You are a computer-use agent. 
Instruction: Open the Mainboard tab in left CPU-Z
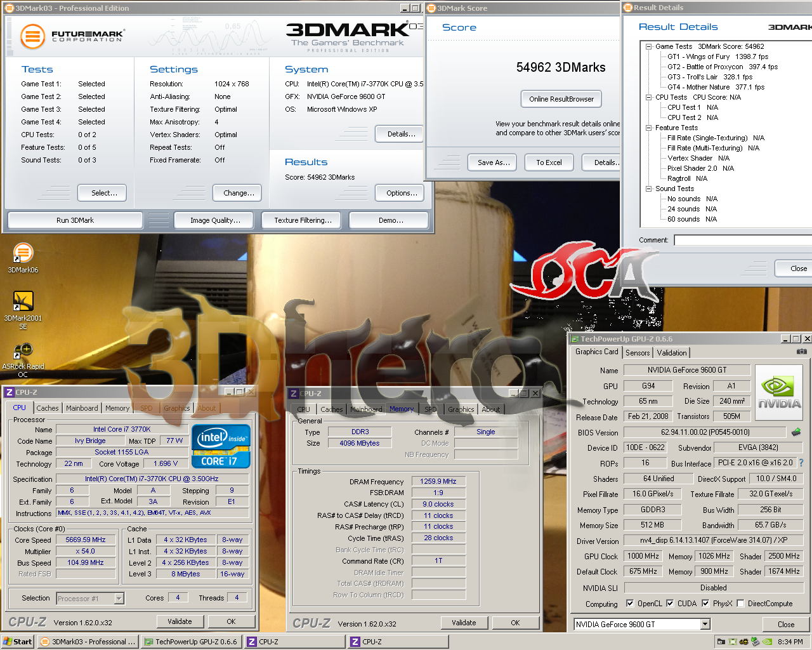click(x=82, y=408)
